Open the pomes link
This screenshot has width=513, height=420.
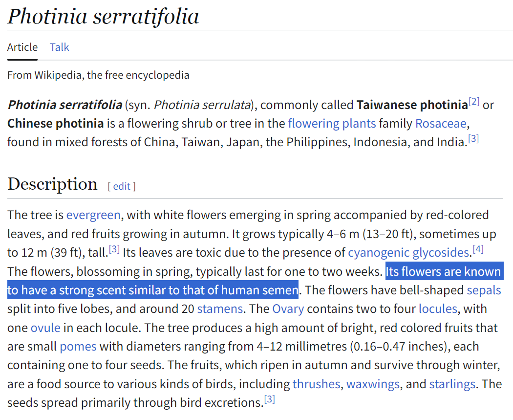78,347
